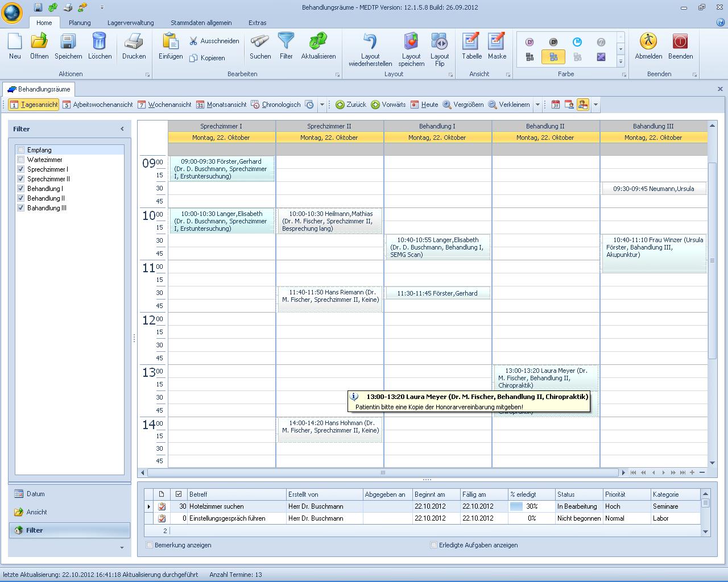Click the Aktualisieren refresh icon
The image size is (728, 582).
tap(318, 42)
